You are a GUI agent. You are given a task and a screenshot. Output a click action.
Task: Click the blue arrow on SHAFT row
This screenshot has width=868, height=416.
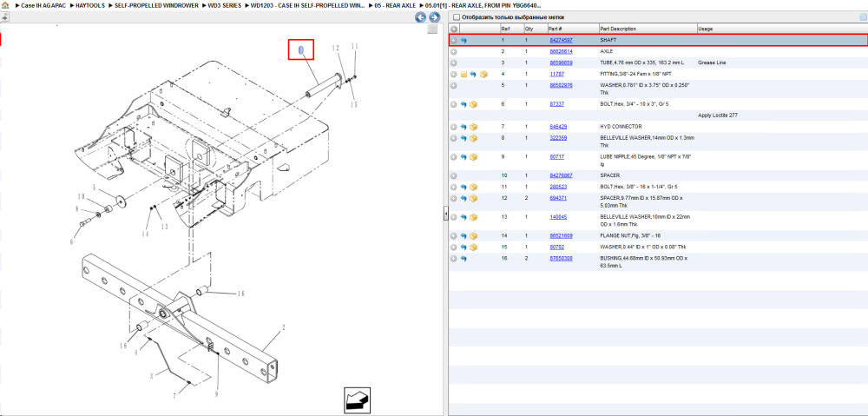[x=464, y=41]
